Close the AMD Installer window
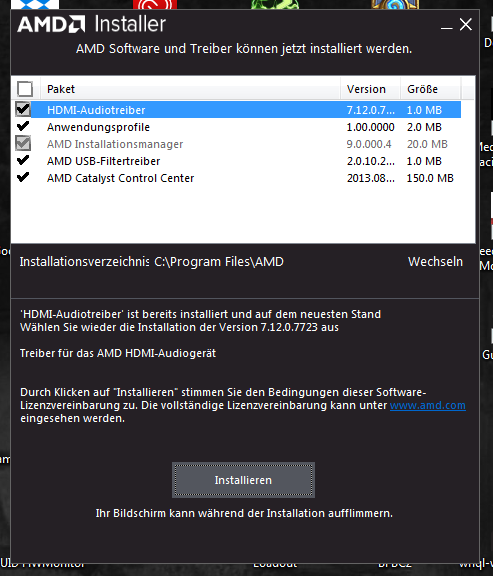 pyautogui.click(x=465, y=25)
